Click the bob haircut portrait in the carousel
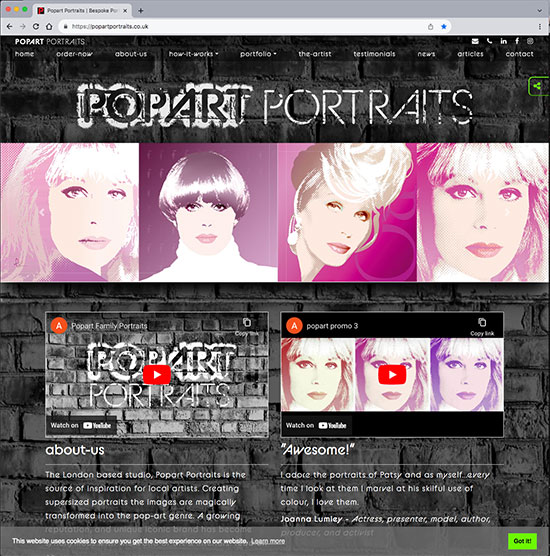The image size is (550, 556). [208, 212]
